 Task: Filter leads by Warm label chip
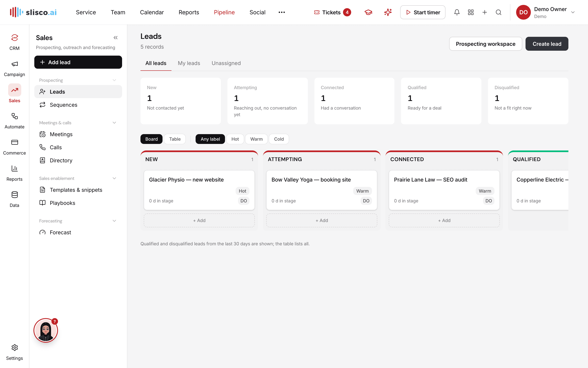point(256,139)
